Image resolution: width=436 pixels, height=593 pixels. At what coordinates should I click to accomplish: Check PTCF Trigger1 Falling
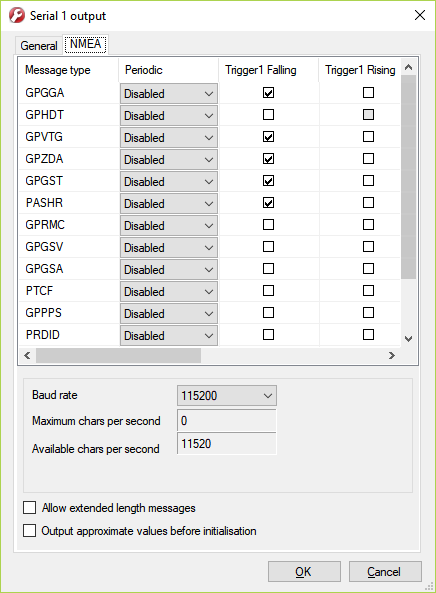pos(268,290)
